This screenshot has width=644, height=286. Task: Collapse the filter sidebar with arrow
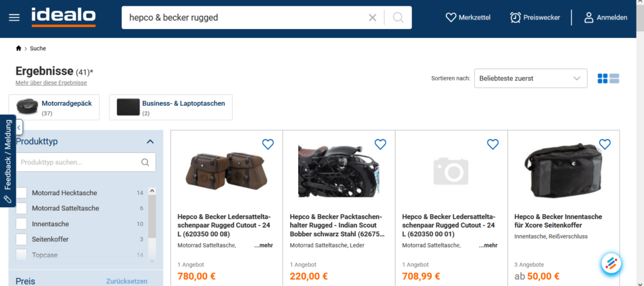pos(19,128)
